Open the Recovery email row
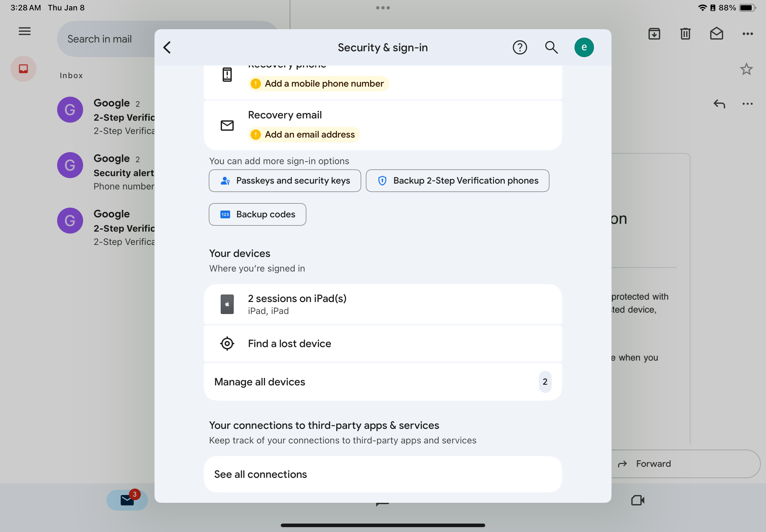The image size is (766, 532). [x=383, y=125]
